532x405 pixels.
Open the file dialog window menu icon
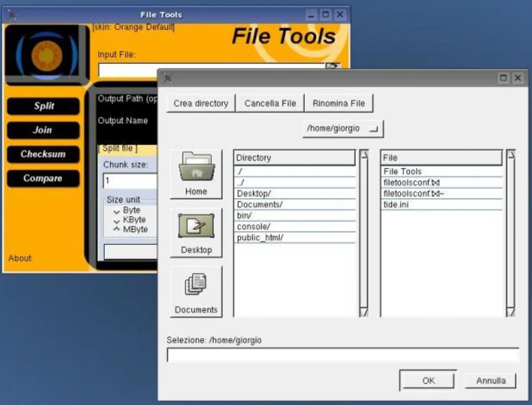point(168,78)
